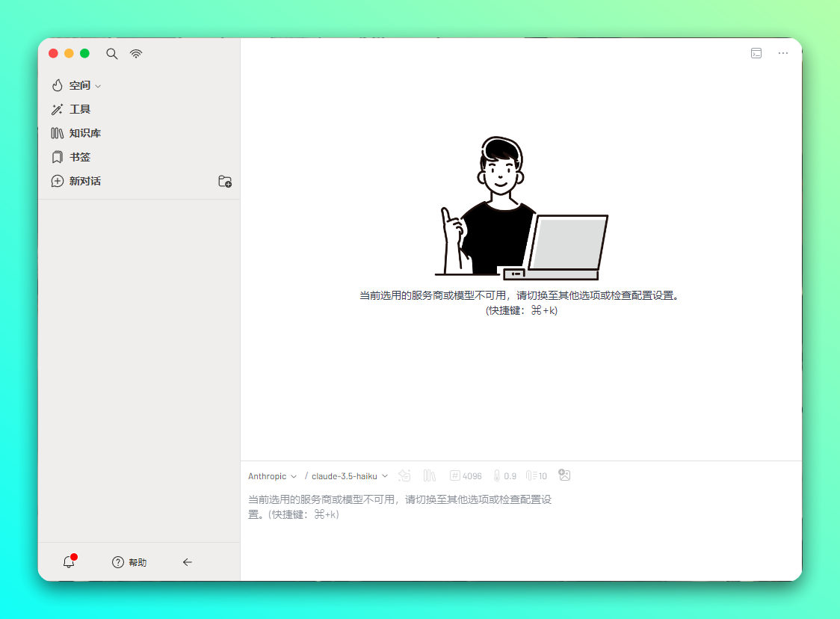Adjust context message count 10
Image resolution: width=840 pixels, height=619 pixels.
(x=537, y=476)
